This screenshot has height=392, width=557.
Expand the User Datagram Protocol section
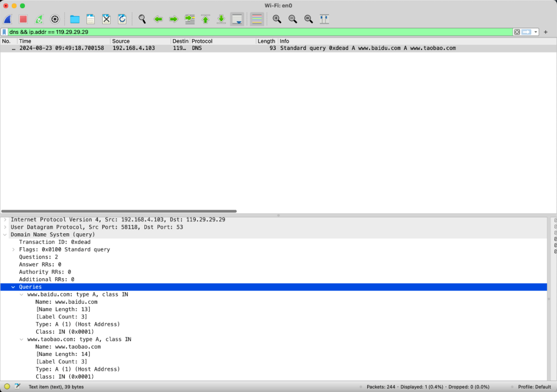(x=6, y=227)
